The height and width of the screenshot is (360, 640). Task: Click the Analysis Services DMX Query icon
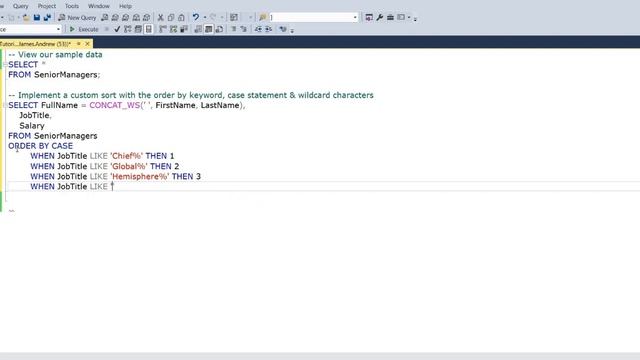point(126,18)
